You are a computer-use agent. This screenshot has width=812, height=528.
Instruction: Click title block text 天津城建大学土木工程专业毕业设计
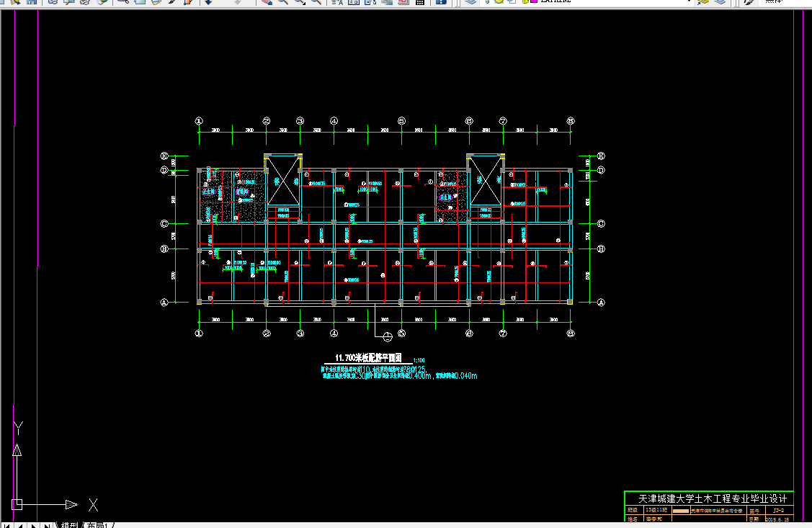tap(713, 498)
